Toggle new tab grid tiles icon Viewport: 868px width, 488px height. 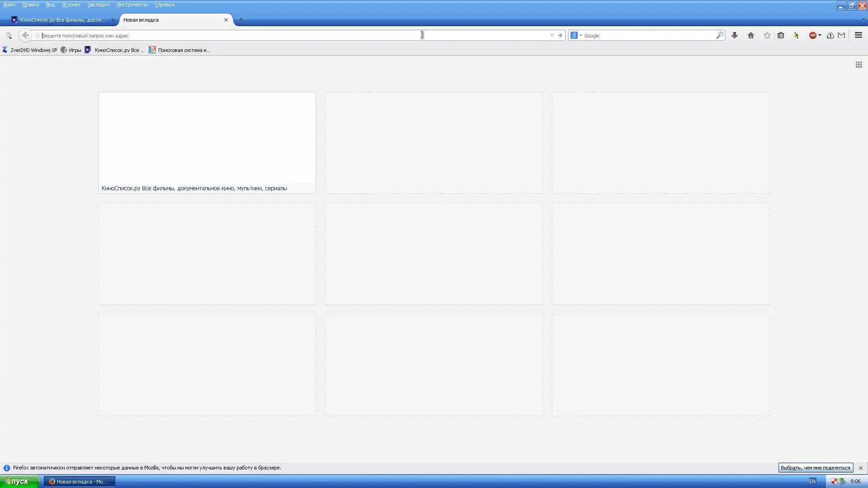(859, 65)
